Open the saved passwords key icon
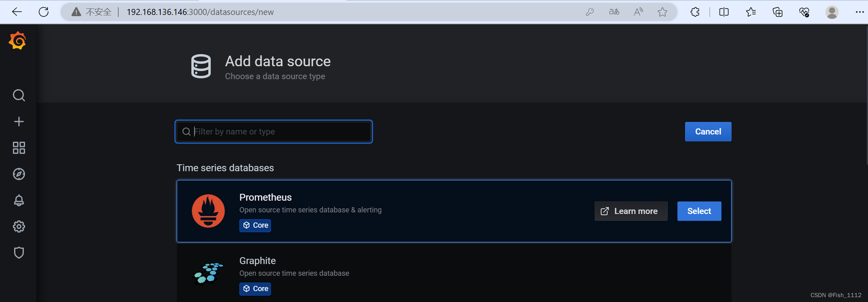This screenshot has width=868, height=302. (x=590, y=12)
